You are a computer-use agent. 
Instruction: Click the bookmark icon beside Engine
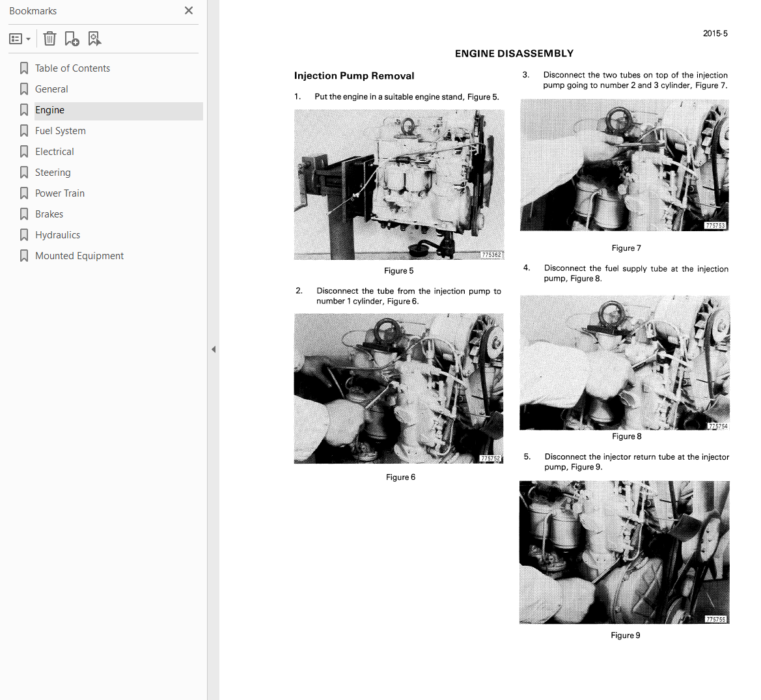click(x=24, y=110)
